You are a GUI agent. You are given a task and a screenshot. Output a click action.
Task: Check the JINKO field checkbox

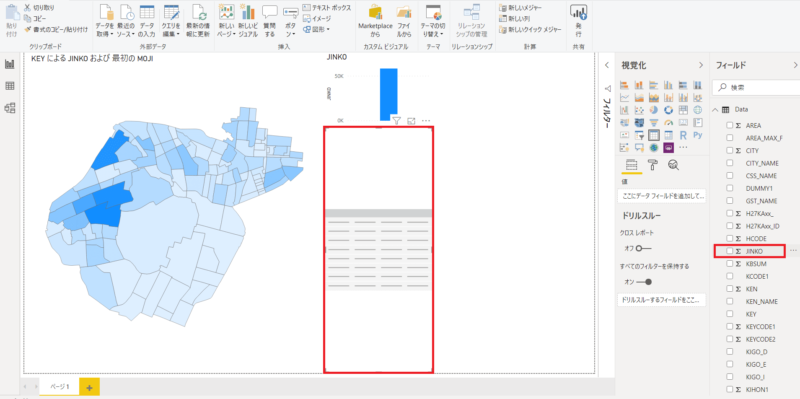(x=730, y=251)
